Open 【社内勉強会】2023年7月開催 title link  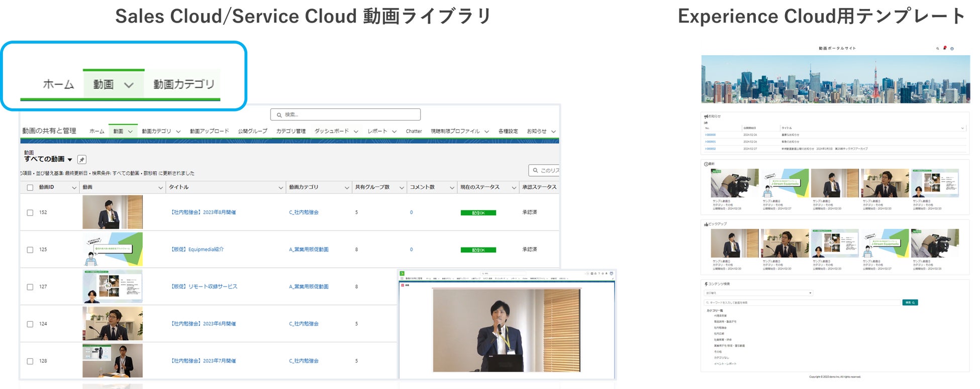click(204, 361)
